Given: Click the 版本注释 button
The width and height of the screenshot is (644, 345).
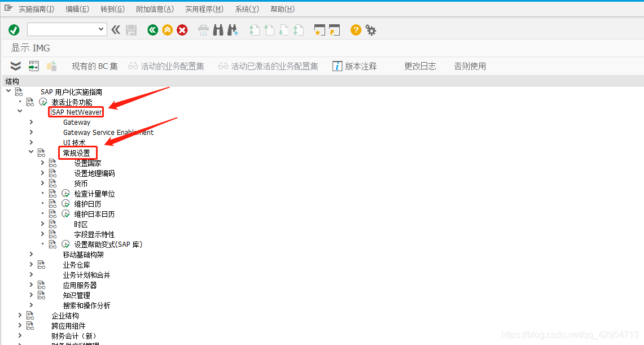Looking at the screenshot, I should click(x=354, y=66).
